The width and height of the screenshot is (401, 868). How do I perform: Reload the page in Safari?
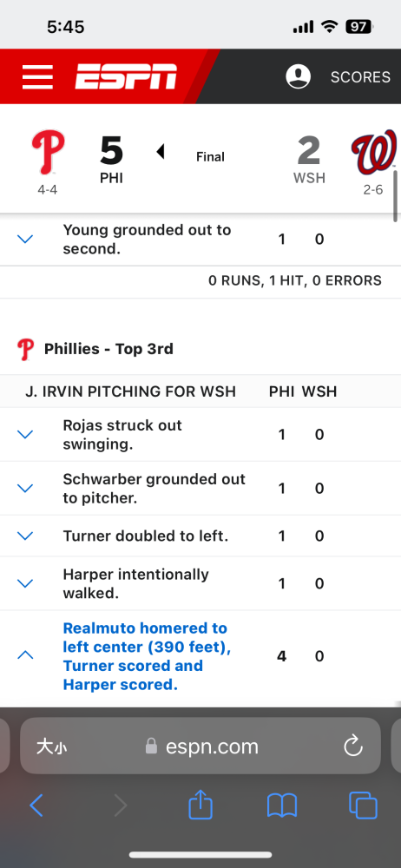[352, 746]
